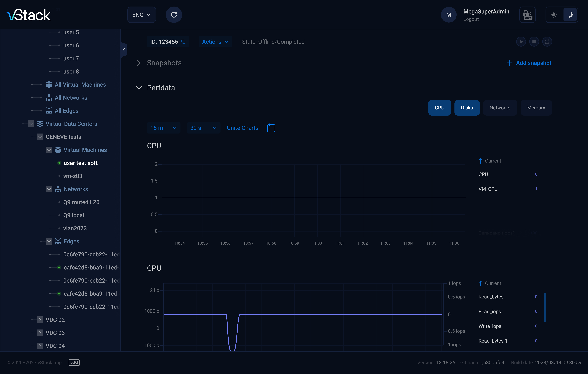Select the Q9 routed L26 network

point(81,202)
